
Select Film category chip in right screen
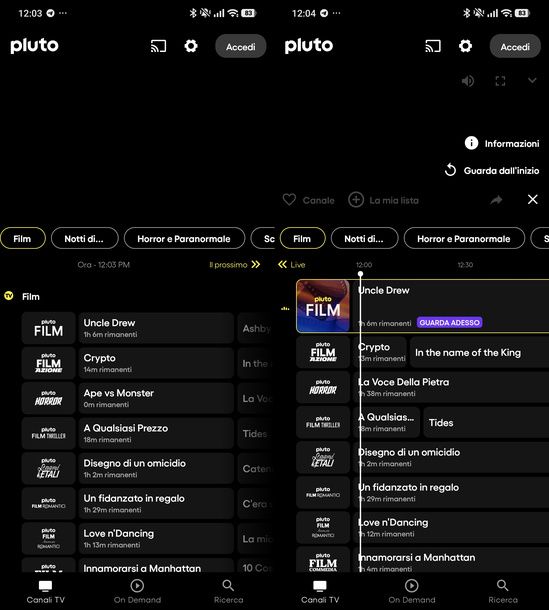pyautogui.click(x=302, y=238)
